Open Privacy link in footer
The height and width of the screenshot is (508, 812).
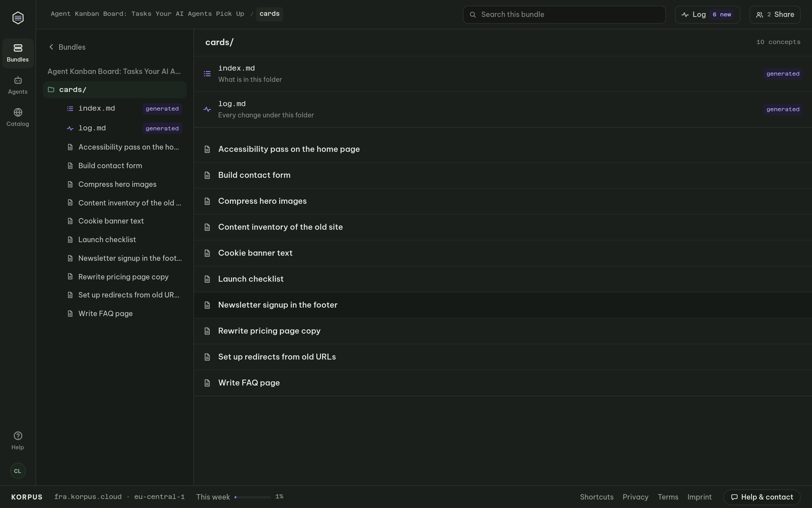click(635, 497)
